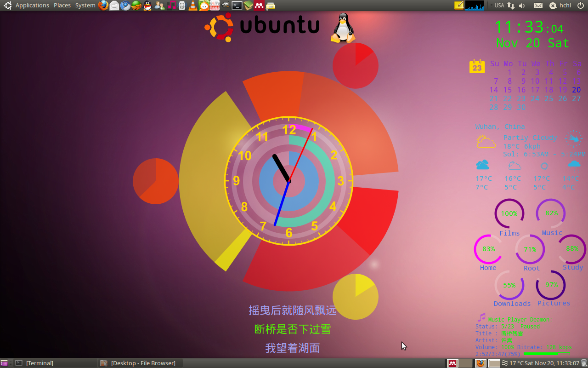The height and width of the screenshot is (368, 588).
Task: Click the system monitor graph applet
Action: [475, 6]
